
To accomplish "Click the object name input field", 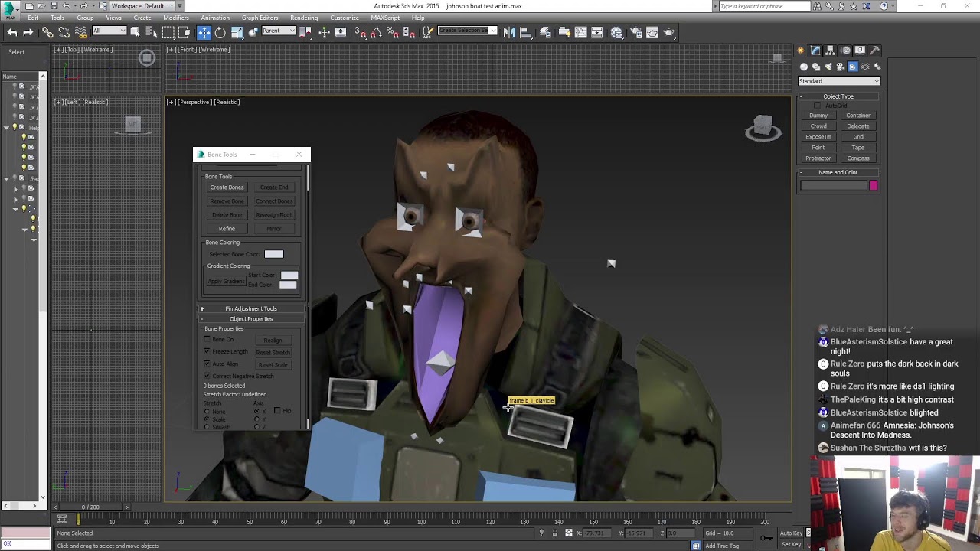I will [833, 185].
